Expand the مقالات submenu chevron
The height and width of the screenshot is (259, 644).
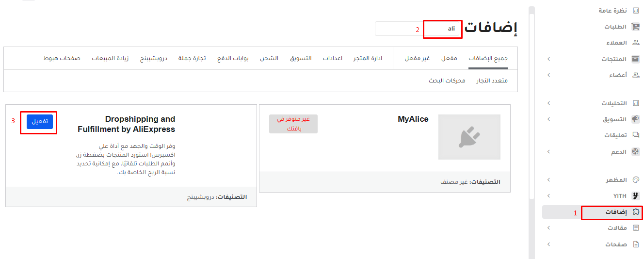(548, 228)
